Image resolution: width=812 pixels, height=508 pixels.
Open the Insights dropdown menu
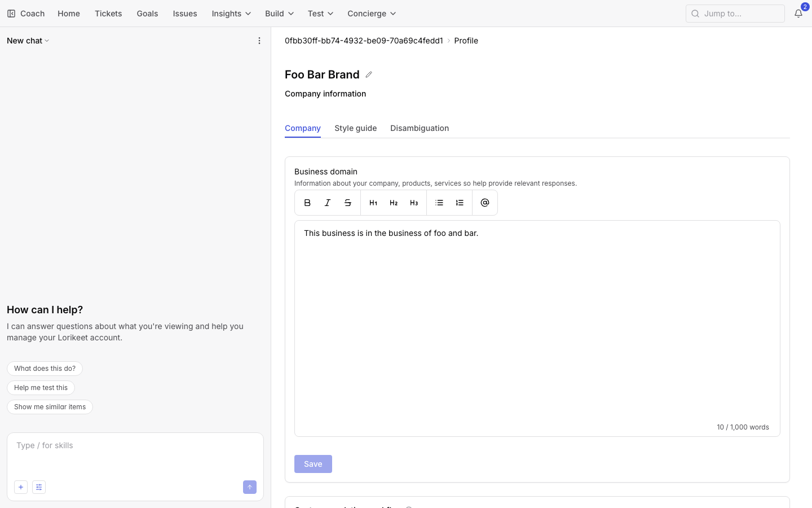point(231,14)
